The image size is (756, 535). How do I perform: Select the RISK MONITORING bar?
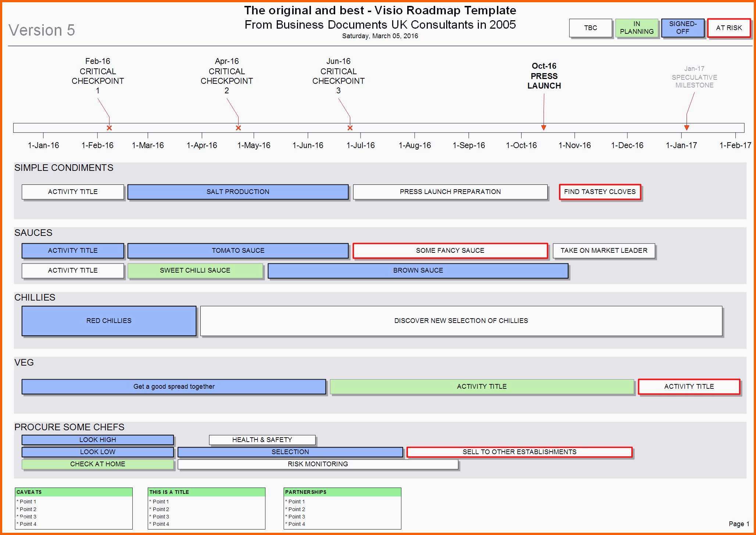[x=318, y=464]
